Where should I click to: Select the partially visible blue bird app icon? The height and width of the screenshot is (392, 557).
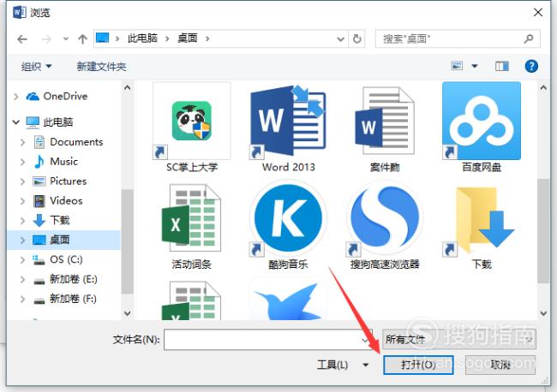(288, 300)
